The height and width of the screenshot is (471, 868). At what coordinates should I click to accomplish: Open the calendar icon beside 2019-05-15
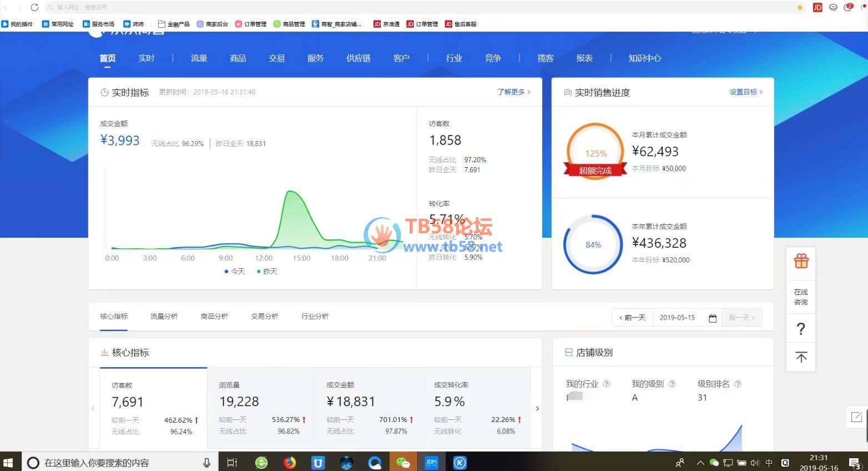(713, 318)
